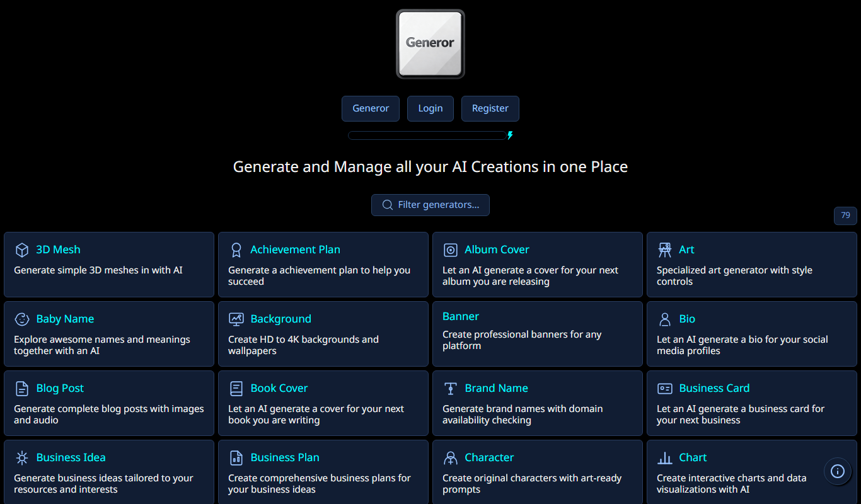Image resolution: width=861 pixels, height=504 pixels.
Task: Open the Bio generator title
Action: pos(687,319)
